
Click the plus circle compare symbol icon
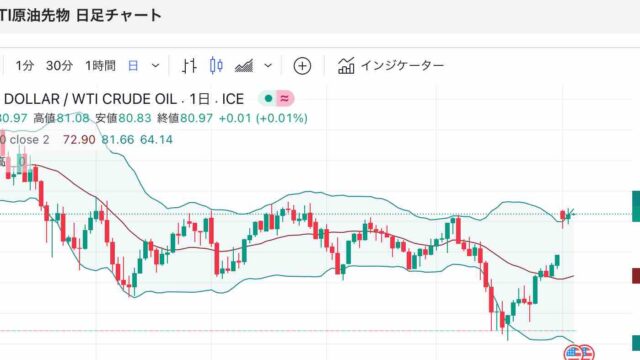pyautogui.click(x=302, y=66)
